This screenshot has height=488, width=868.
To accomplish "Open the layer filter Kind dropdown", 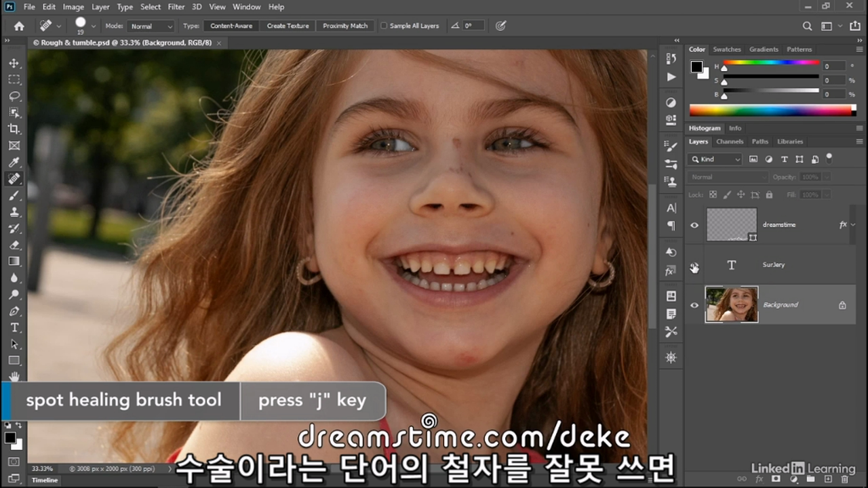I will point(715,159).
